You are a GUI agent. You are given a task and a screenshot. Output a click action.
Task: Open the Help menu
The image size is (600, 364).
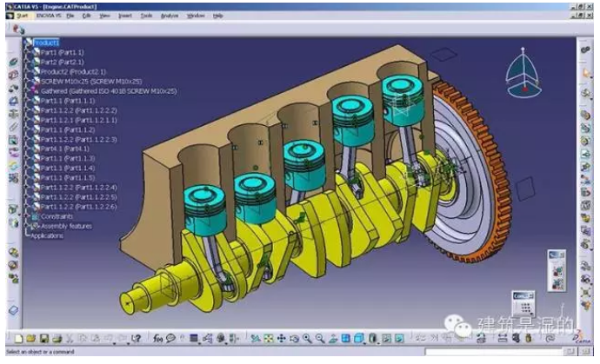coord(217,16)
